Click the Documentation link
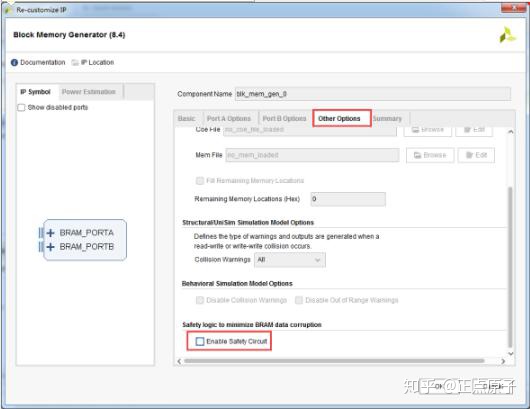The image size is (530, 409). [43, 63]
